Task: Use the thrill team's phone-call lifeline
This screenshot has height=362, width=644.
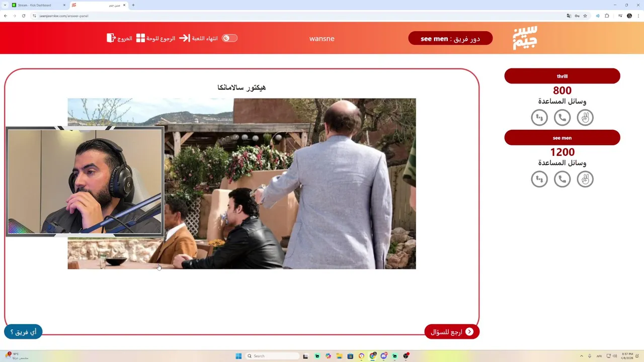Action: click(x=562, y=118)
